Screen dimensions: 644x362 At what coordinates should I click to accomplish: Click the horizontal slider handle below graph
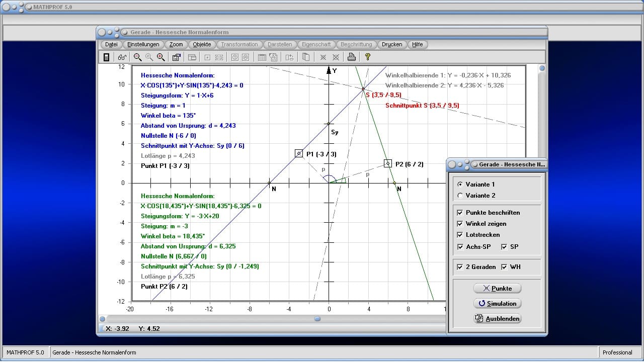point(317,318)
